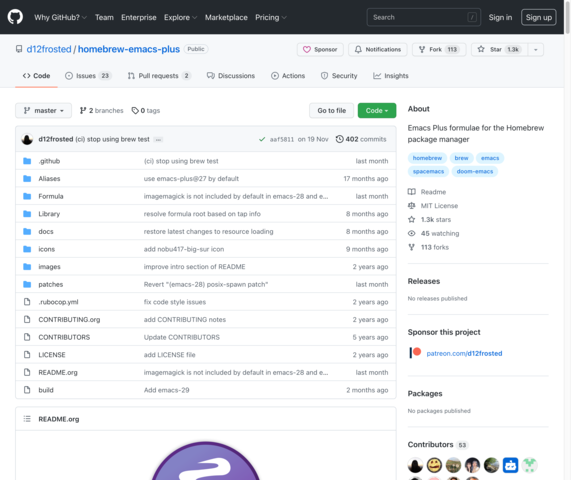Click the .rubocop.yml file icon
Image resolution: width=571 pixels, height=480 pixels.
pyautogui.click(x=27, y=302)
